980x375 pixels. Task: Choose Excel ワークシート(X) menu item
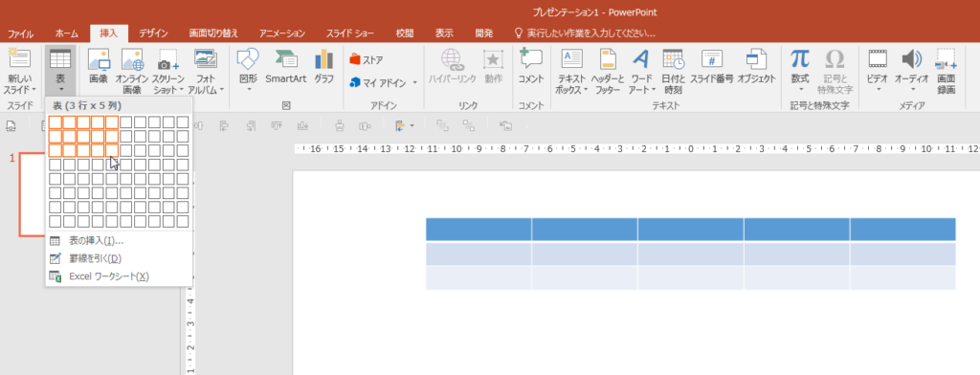pos(119,276)
